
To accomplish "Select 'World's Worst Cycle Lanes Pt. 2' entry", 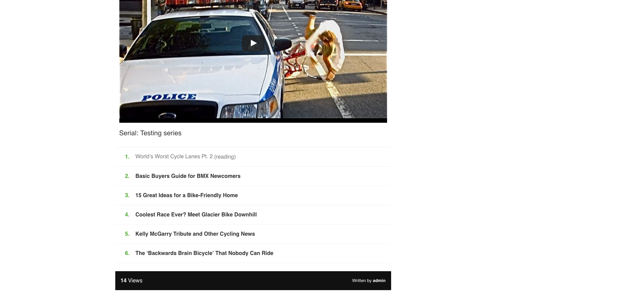I will tap(174, 157).
